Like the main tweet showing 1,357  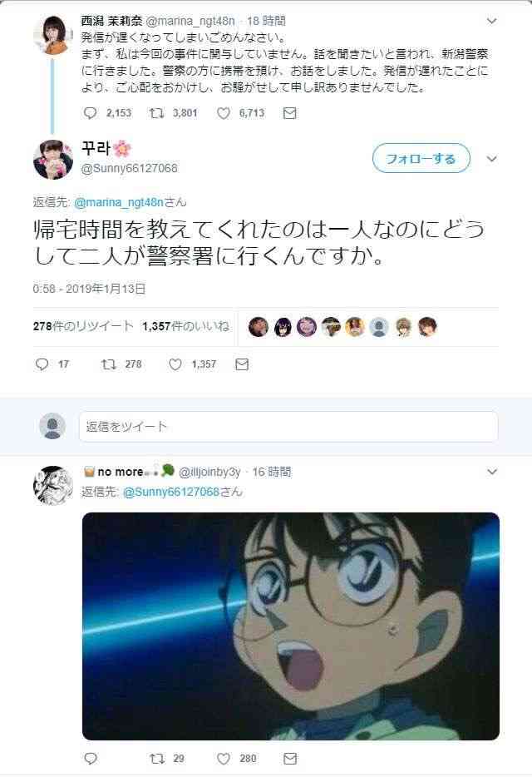click(x=175, y=364)
